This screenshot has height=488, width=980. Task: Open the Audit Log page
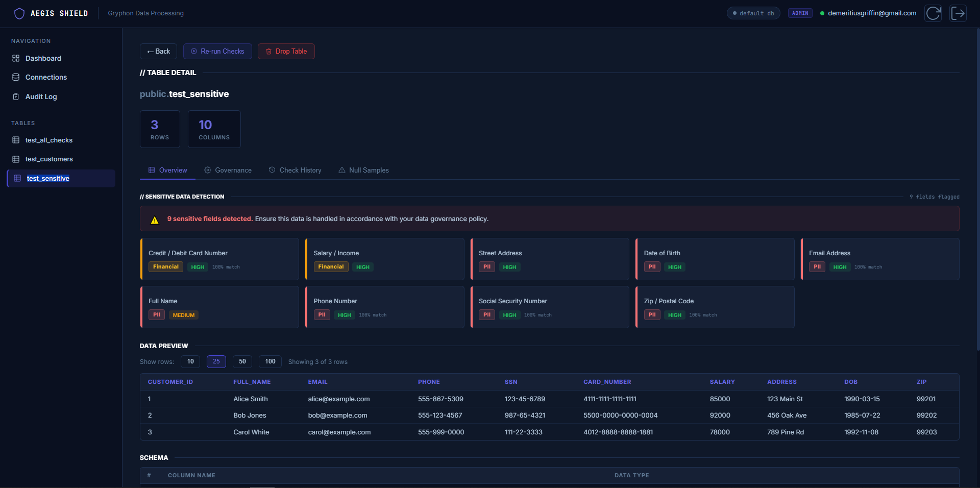pyautogui.click(x=41, y=96)
